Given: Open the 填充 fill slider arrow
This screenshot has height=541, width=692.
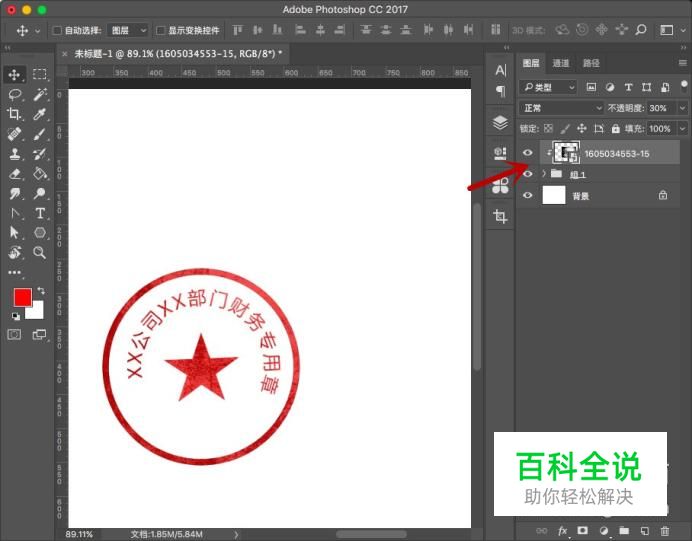Looking at the screenshot, I should coord(682,128).
